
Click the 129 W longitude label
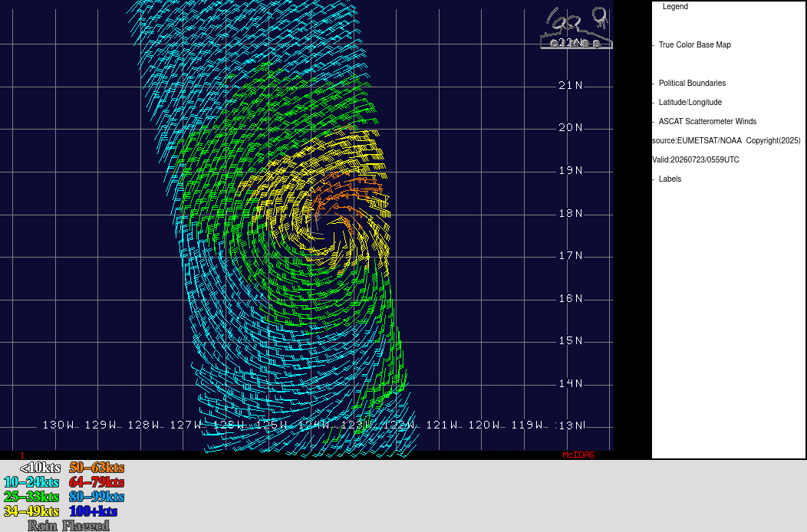click(101, 425)
